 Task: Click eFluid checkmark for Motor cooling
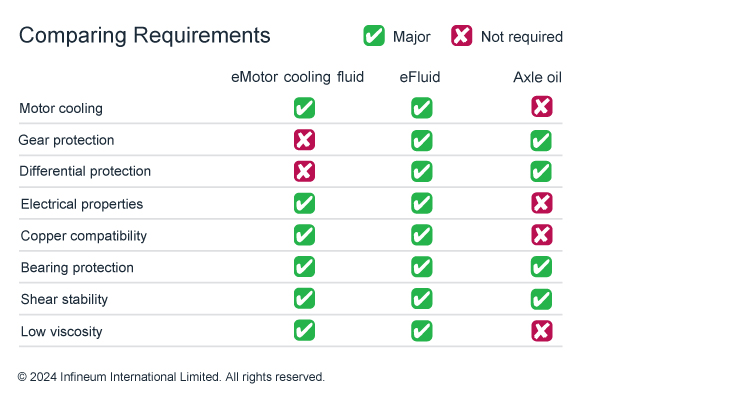[422, 108]
